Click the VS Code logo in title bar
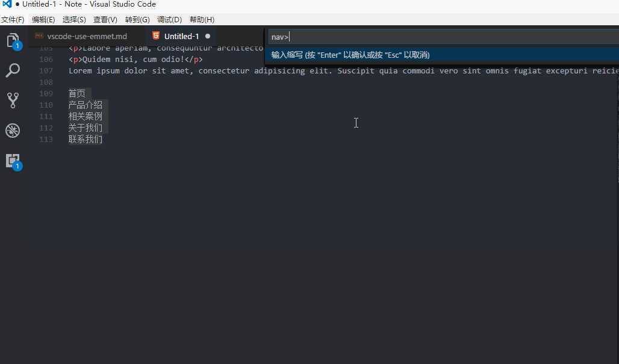This screenshot has width=619, height=364. pos(7,4)
